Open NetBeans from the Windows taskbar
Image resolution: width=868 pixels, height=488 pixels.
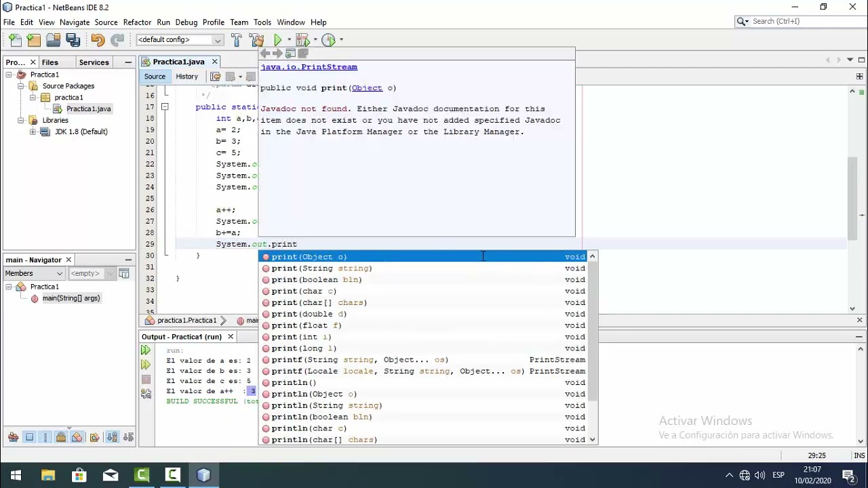point(204,475)
